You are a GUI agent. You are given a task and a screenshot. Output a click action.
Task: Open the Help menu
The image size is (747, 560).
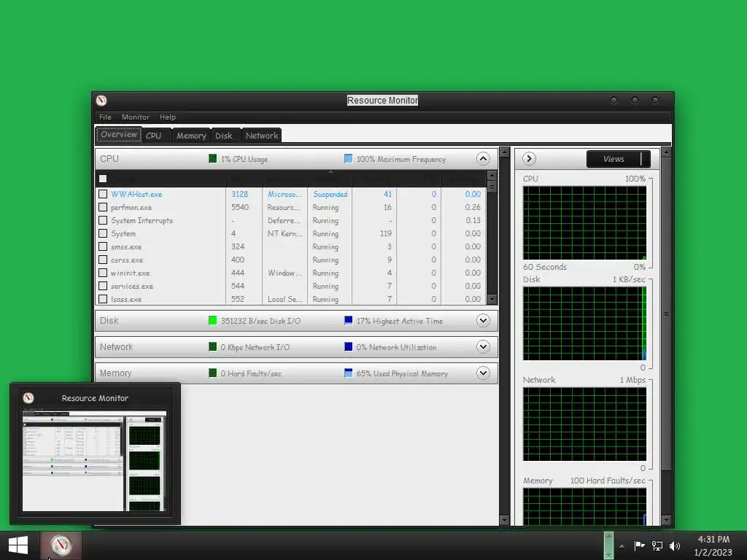click(168, 117)
